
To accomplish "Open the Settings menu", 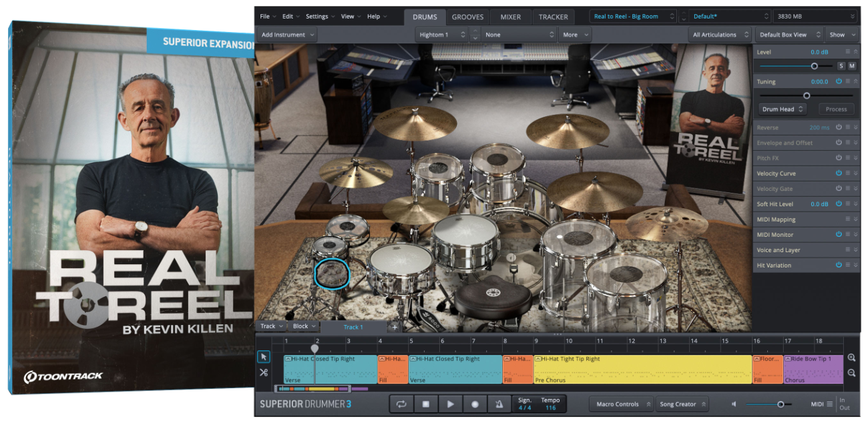I will point(320,16).
